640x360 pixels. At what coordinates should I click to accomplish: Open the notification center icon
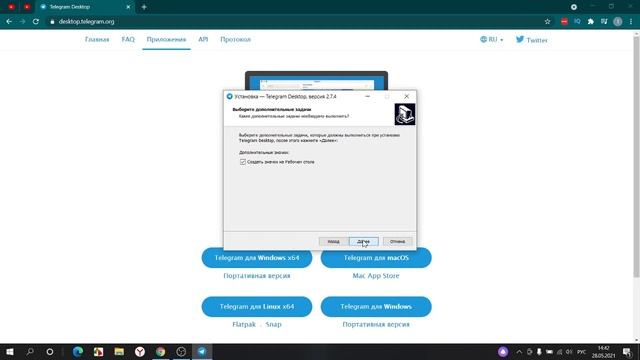point(627,351)
